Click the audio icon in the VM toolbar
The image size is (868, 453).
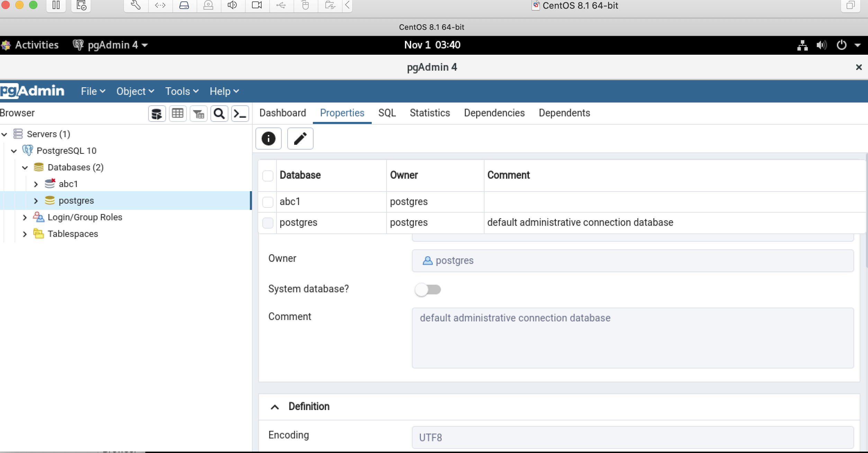233,5
